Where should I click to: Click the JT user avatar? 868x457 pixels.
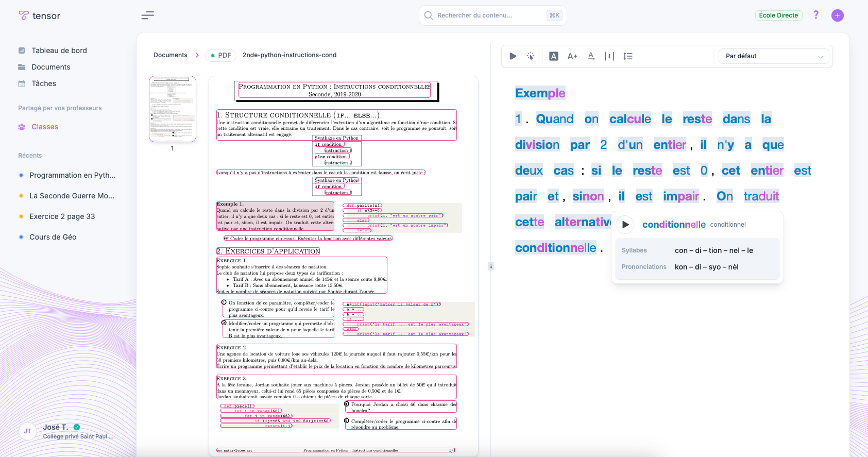(x=27, y=431)
